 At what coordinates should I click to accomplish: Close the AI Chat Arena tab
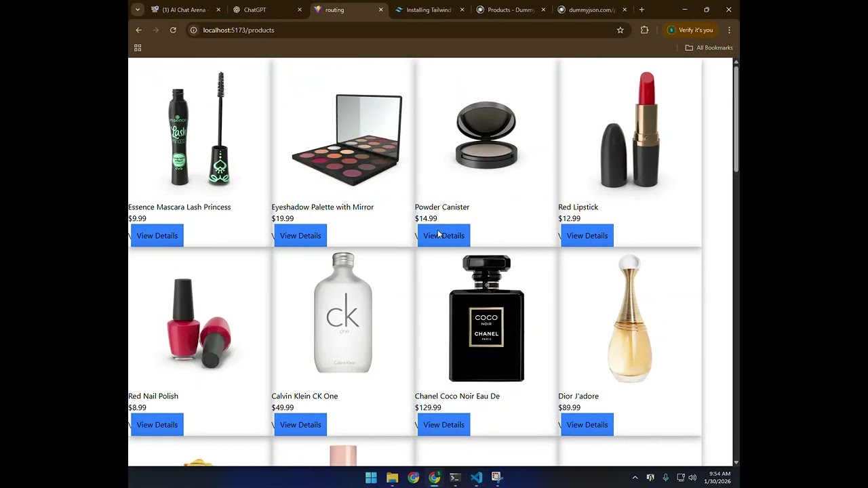tap(218, 9)
